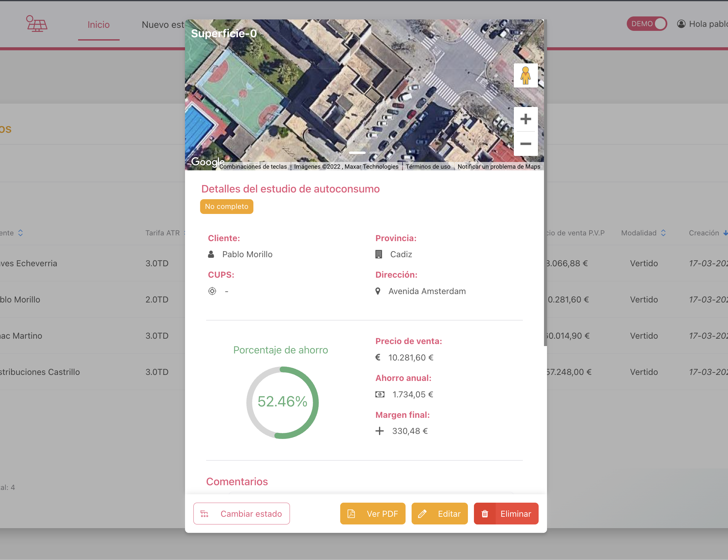Open Notificar un problema de Maps
This screenshot has height=560, width=728.
coord(498,167)
